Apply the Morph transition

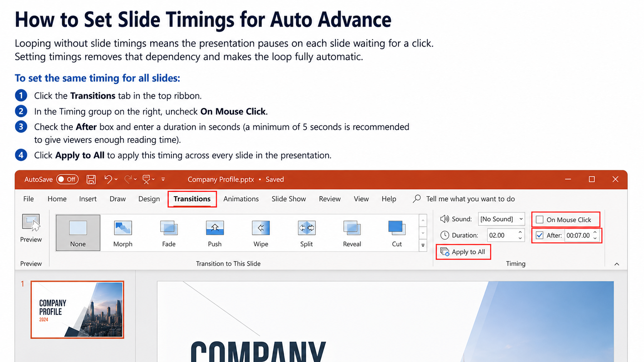pyautogui.click(x=123, y=233)
